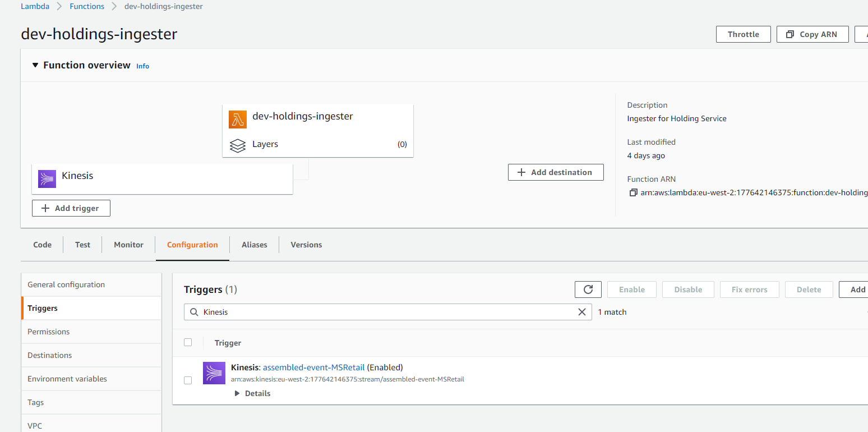Open the Code tab

click(x=43, y=245)
